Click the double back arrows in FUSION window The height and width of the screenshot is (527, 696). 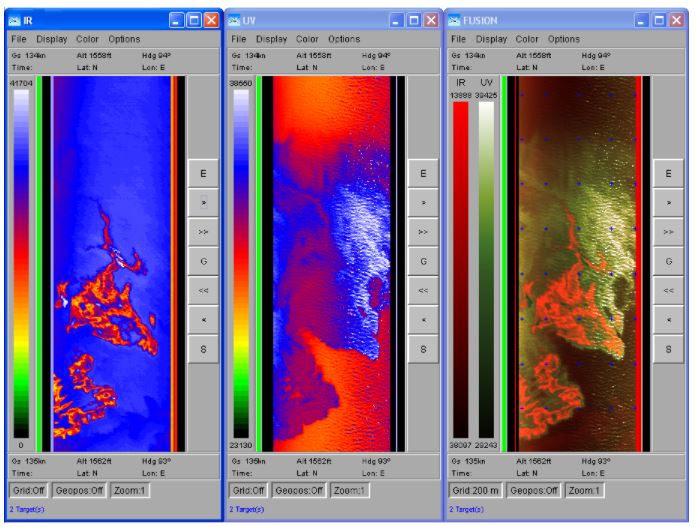pos(668,290)
